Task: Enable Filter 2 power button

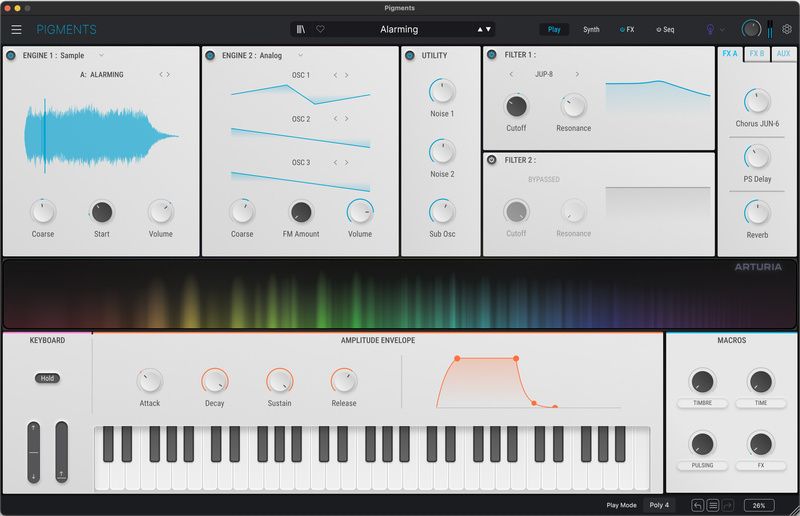Action: coord(492,160)
